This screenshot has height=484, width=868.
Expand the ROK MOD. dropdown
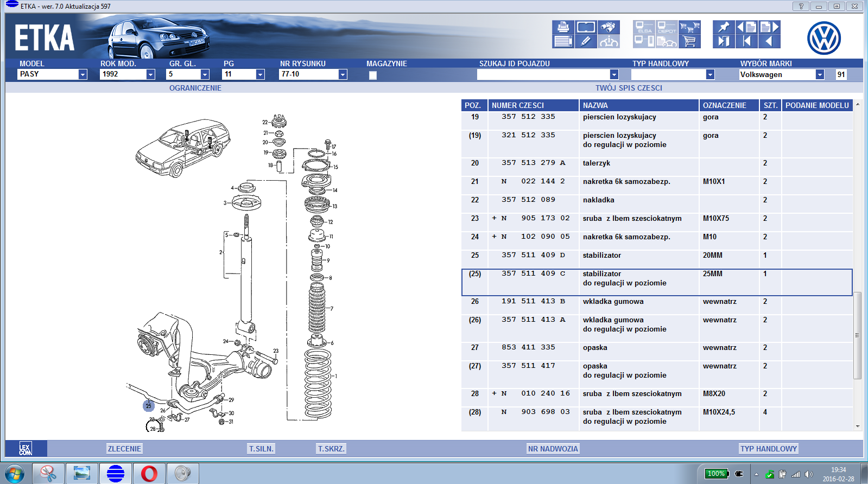pos(151,74)
